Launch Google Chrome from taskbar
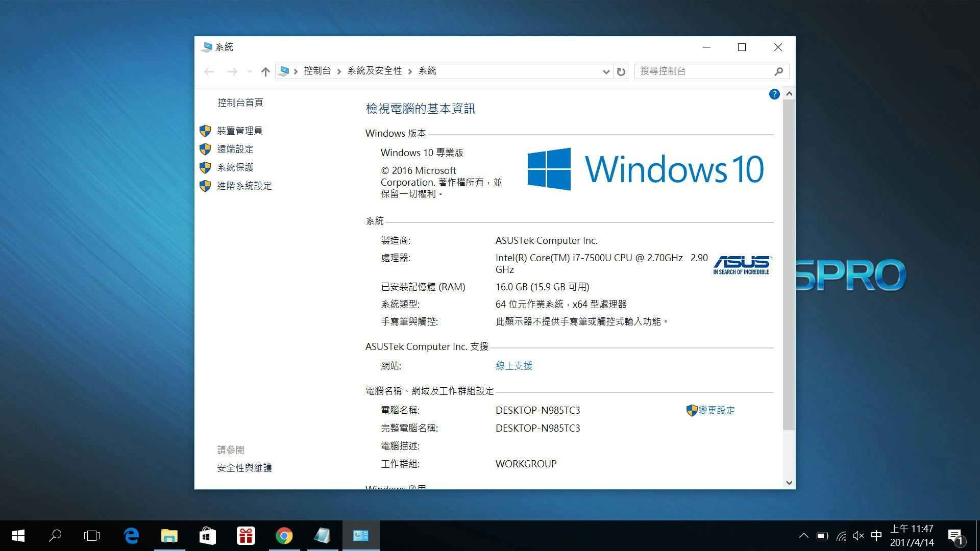This screenshot has height=551, width=980. [x=284, y=536]
